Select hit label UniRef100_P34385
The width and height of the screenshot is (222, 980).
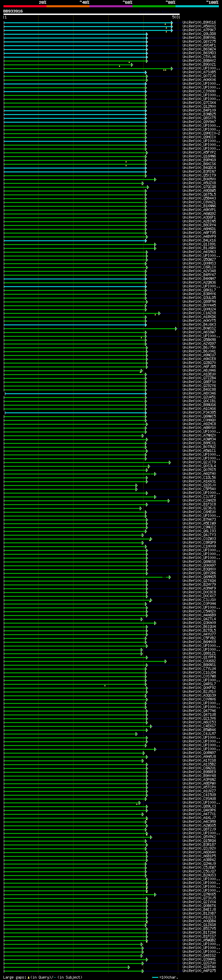tap(199, 412)
